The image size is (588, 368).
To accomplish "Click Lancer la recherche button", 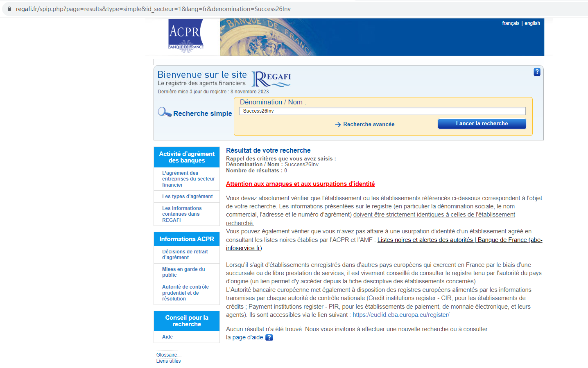I will [482, 124].
